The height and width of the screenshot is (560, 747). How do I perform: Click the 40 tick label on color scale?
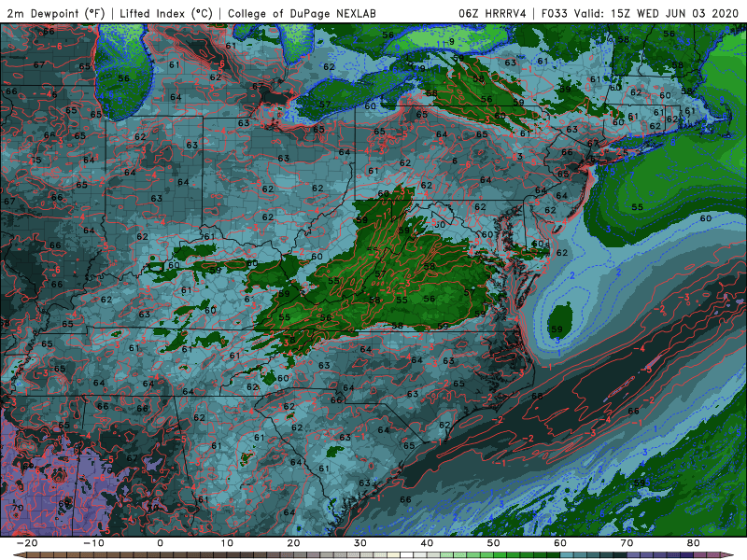(x=427, y=543)
